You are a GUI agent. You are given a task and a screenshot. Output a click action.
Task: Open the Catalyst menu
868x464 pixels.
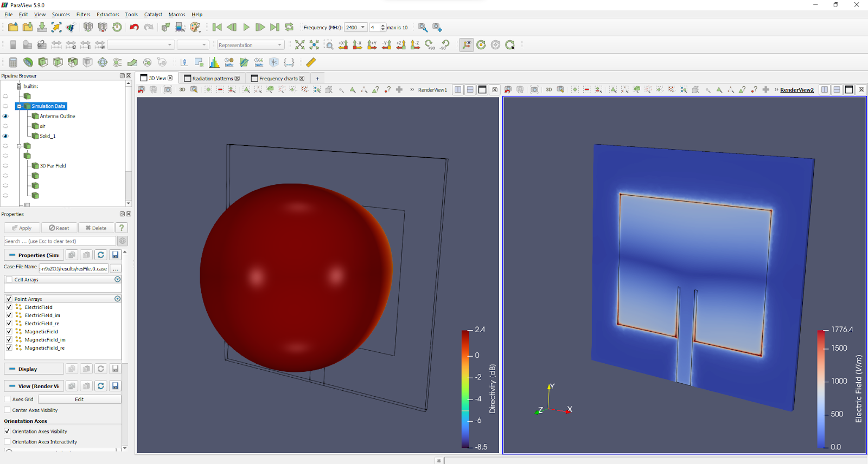pos(153,15)
